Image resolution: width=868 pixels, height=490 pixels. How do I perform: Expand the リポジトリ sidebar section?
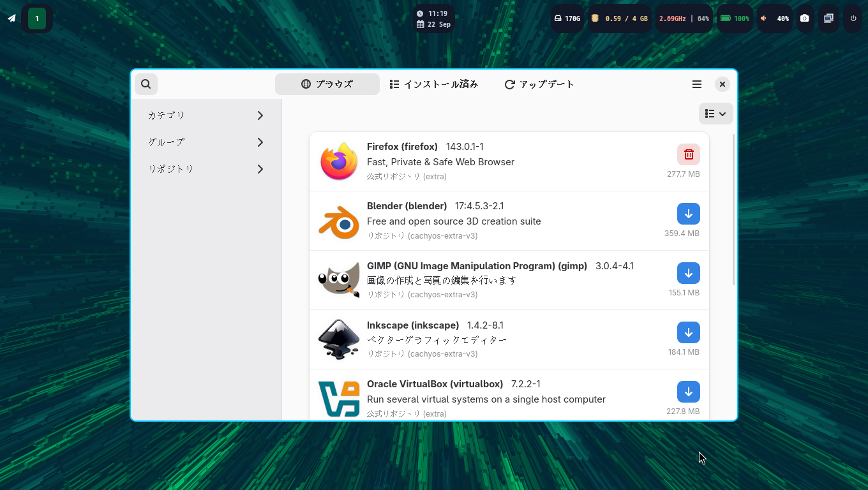pos(206,169)
